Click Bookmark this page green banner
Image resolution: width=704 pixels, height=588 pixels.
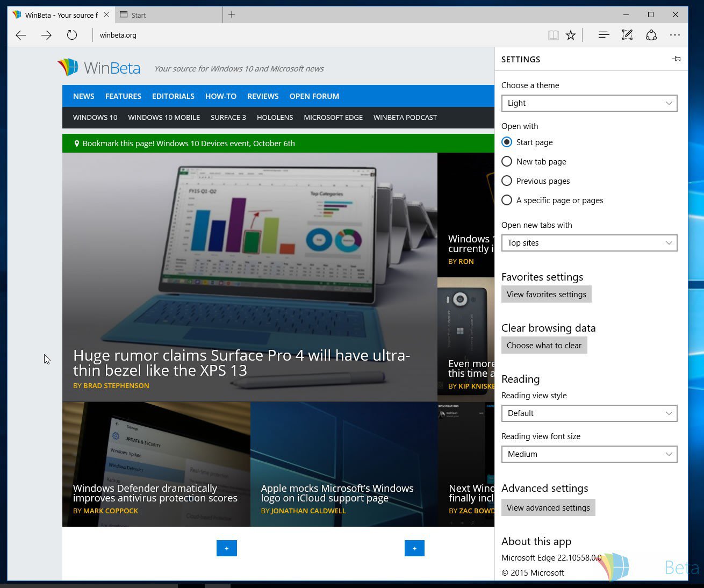278,144
